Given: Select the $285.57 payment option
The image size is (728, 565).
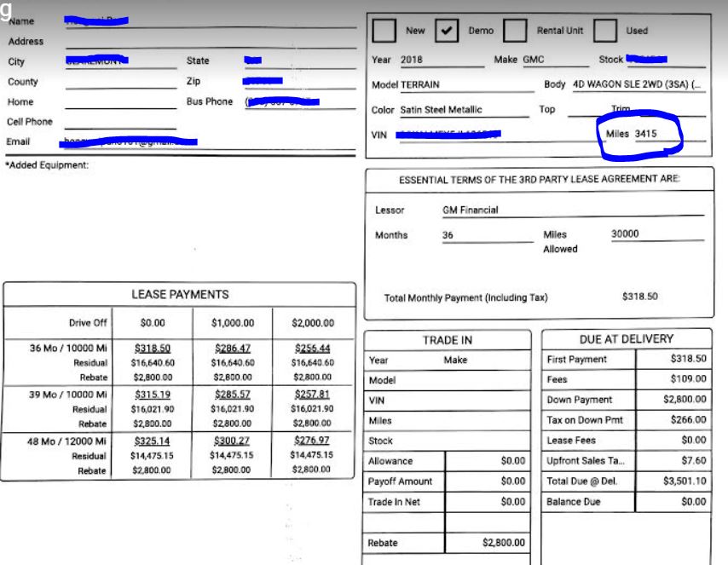Looking at the screenshot, I should click(232, 395).
